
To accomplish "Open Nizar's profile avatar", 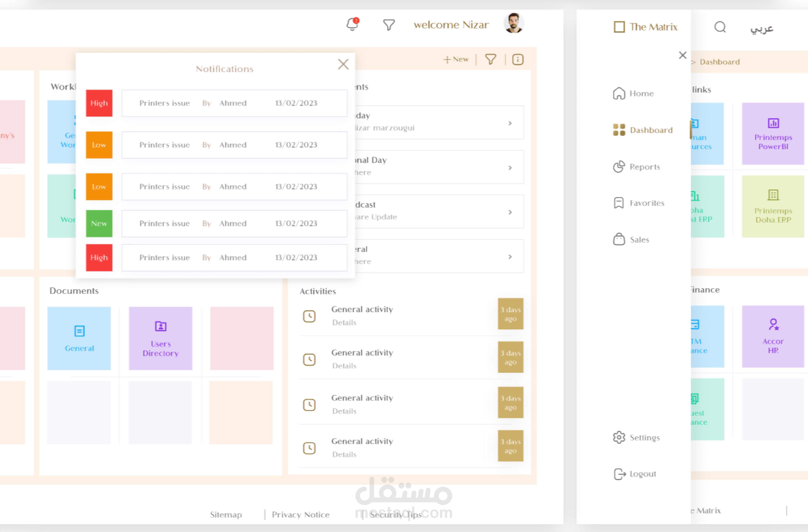I will point(514,23).
